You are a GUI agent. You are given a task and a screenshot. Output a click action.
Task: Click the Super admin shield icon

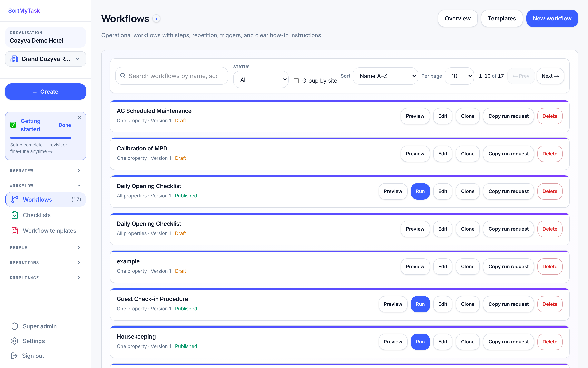coord(14,326)
